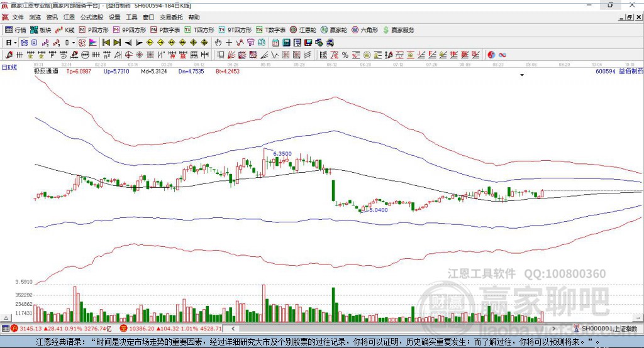Select the pencil drawing tool
Image resolution: width=644 pixels, height=348 pixels.
tap(9, 55)
